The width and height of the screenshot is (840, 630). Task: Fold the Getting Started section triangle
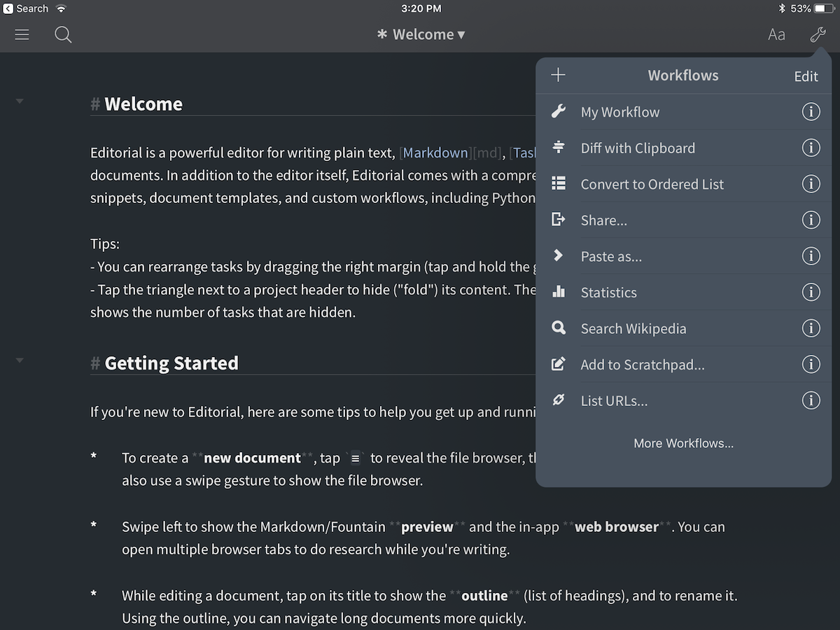point(20,360)
